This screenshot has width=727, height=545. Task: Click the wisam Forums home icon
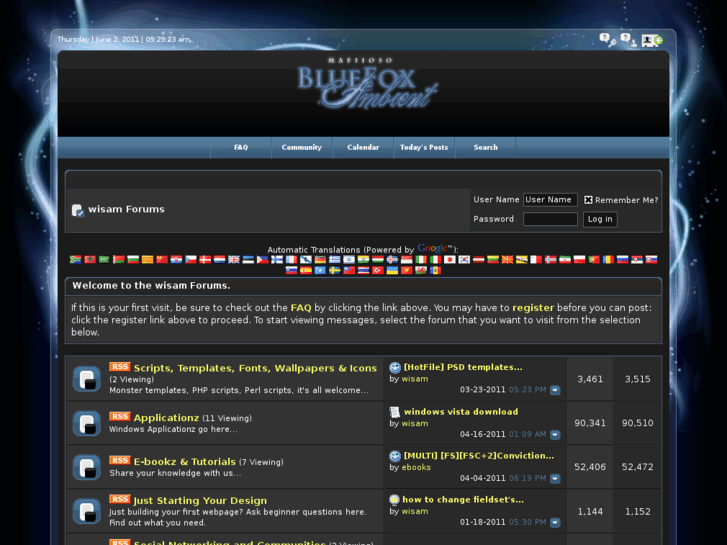[x=78, y=210]
